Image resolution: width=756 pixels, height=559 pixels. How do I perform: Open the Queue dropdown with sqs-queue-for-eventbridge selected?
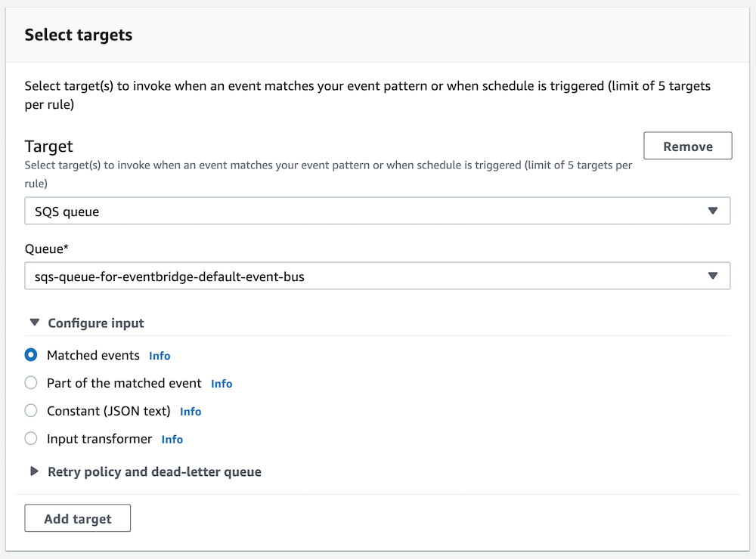tap(378, 276)
